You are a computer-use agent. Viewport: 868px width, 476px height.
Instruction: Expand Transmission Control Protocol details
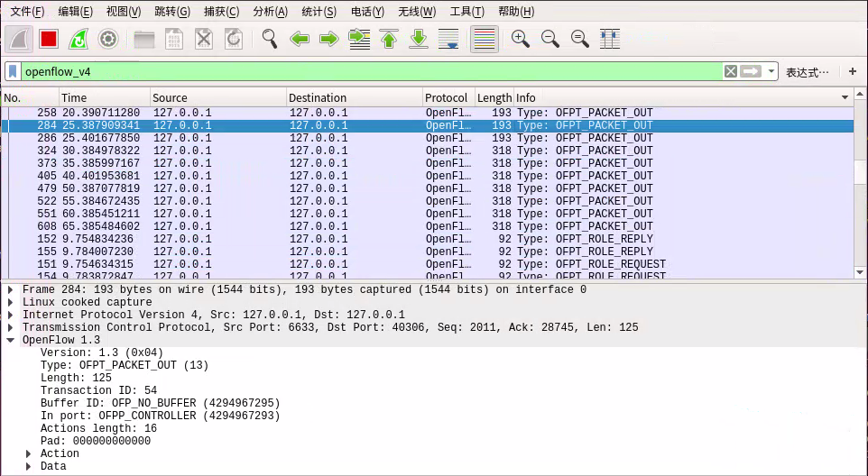11,328
